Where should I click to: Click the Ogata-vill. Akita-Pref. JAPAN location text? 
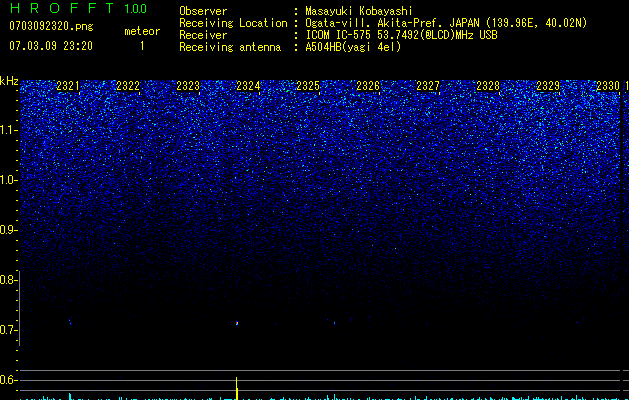coord(446,23)
